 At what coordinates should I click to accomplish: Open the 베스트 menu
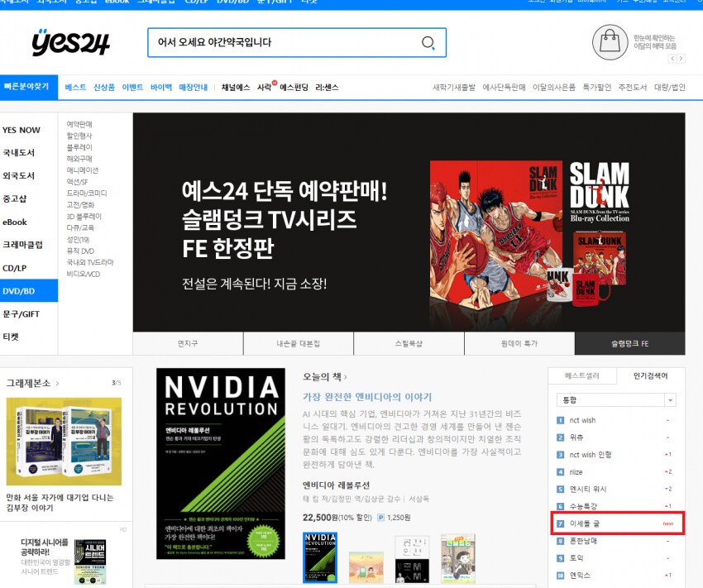click(75, 88)
